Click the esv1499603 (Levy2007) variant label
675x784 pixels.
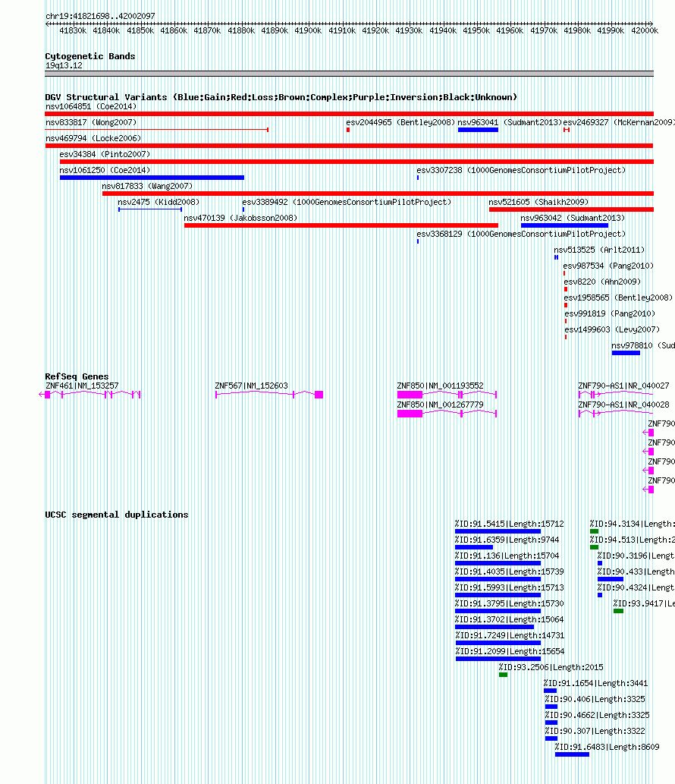[x=612, y=330]
